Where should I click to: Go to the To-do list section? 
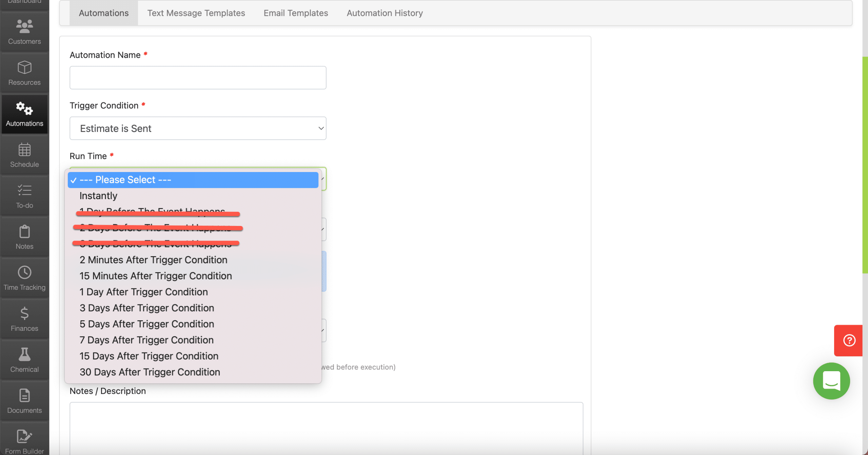(x=24, y=196)
